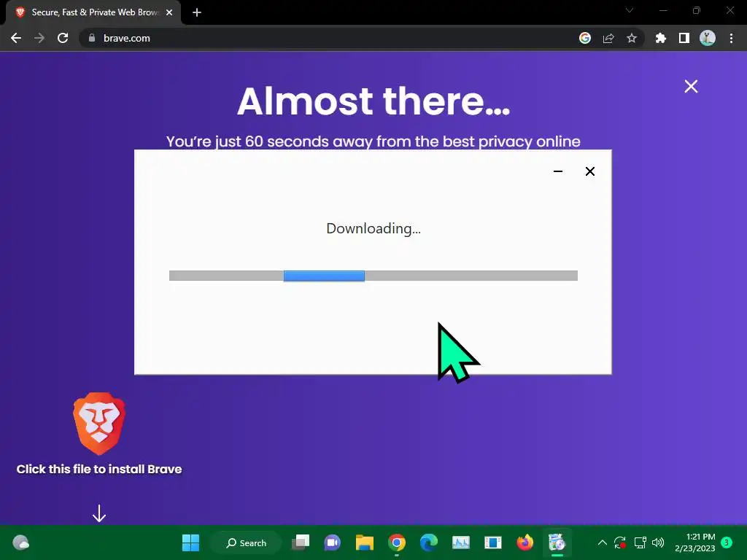Screen dimensions: 747x560
Task: Close the Almost there overlay
Action: [691, 86]
